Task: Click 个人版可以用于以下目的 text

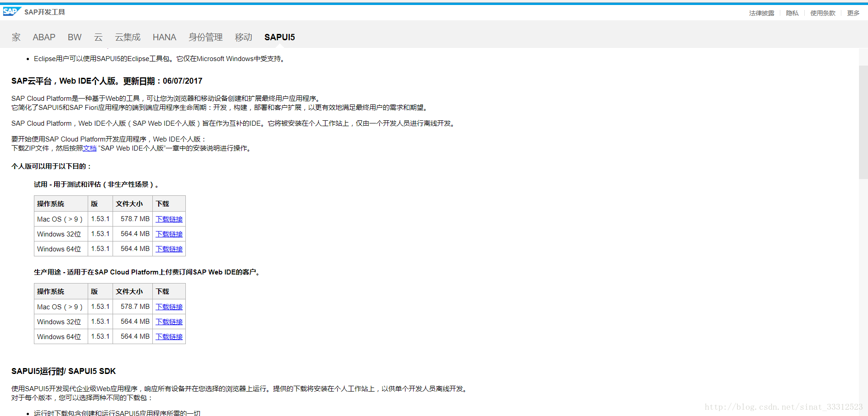Action: pyautogui.click(x=51, y=166)
